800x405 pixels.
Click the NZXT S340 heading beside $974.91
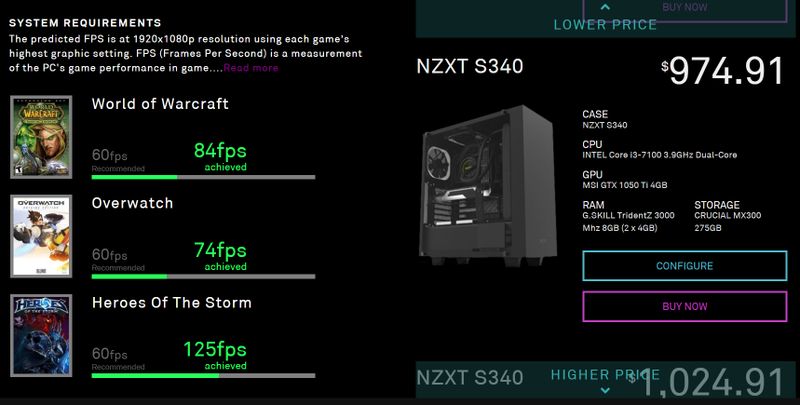pyautogui.click(x=470, y=66)
